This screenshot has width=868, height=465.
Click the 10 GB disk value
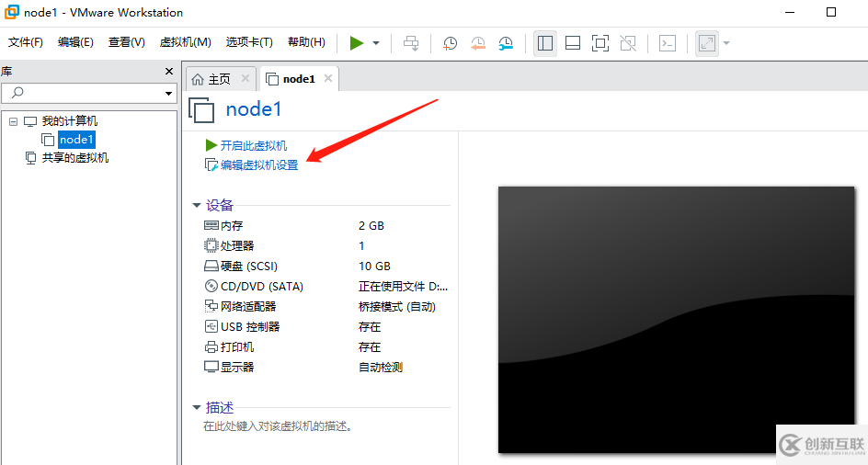(x=374, y=267)
